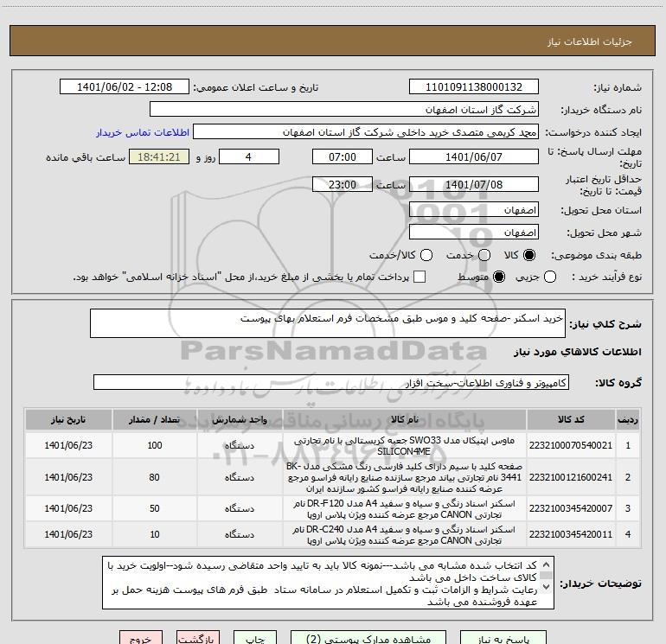This screenshot has height=644, width=666.
Task: Click the خروج exit button
Action: pos(141,639)
